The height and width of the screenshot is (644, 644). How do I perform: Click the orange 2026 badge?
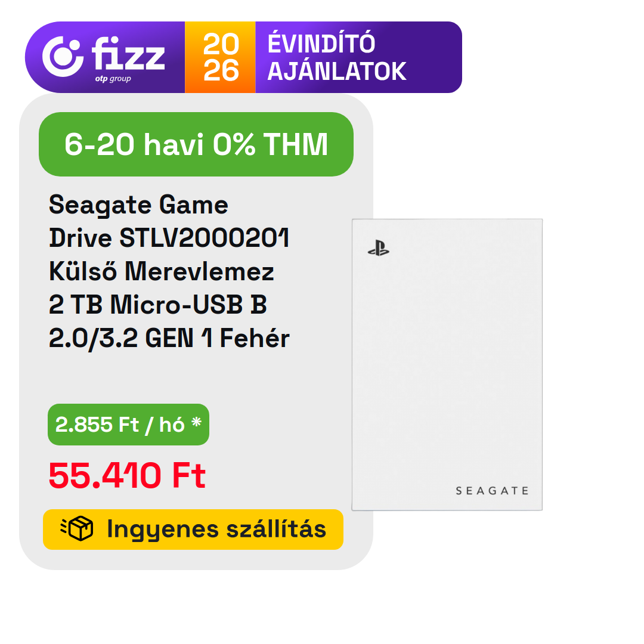click(x=220, y=57)
